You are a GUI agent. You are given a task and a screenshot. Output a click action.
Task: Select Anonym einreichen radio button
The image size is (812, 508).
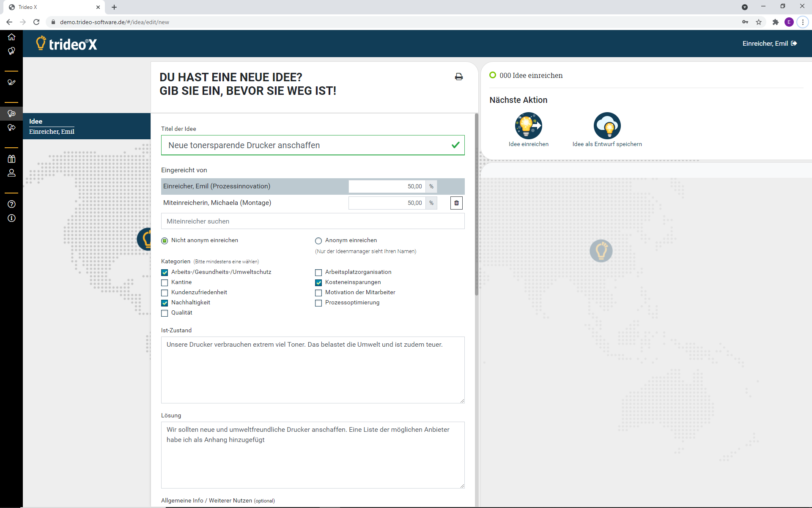click(318, 241)
